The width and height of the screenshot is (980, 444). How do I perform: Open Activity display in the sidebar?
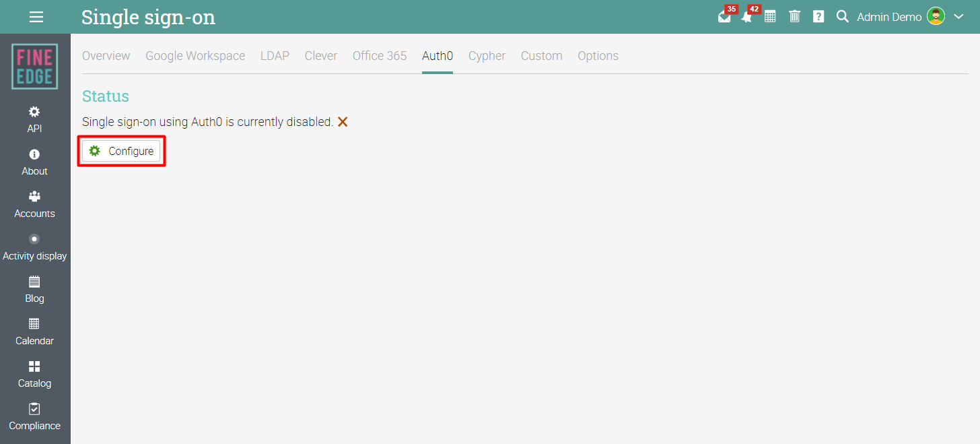(35, 247)
